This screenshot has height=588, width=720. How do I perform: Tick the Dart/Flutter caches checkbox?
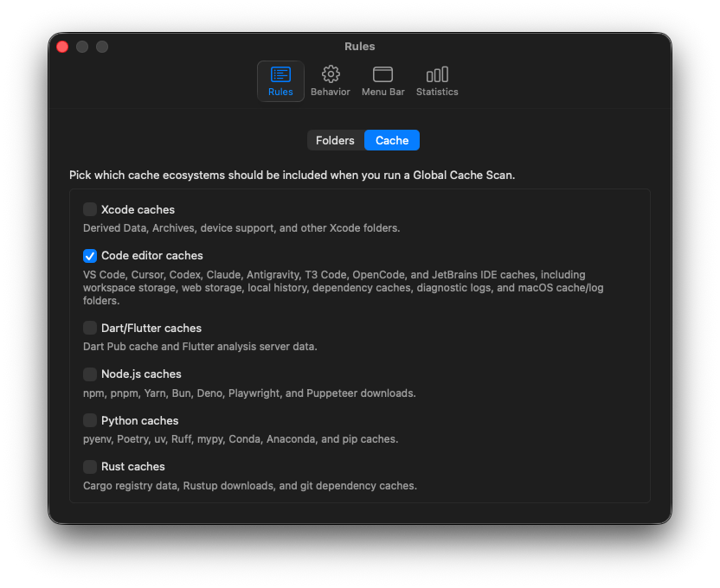[90, 328]
